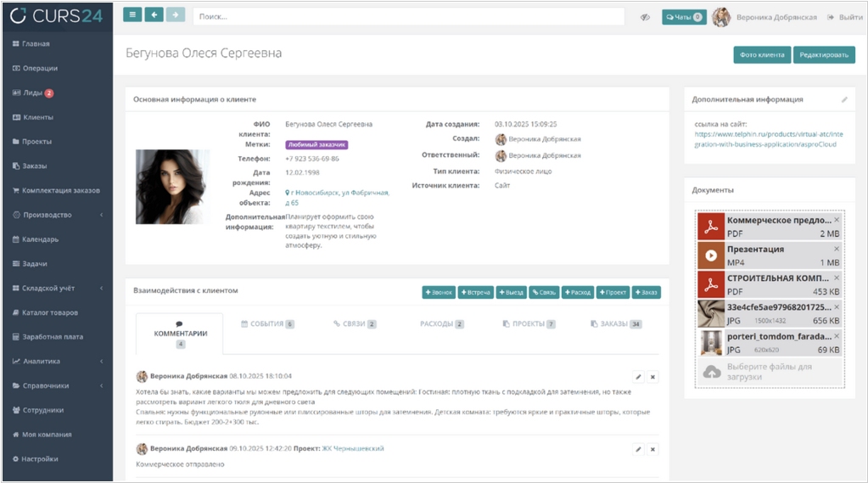Remove the Презентация MP4 document
Image resolution: width=868 pixels, height=483 pixels.
click(837, 249)
